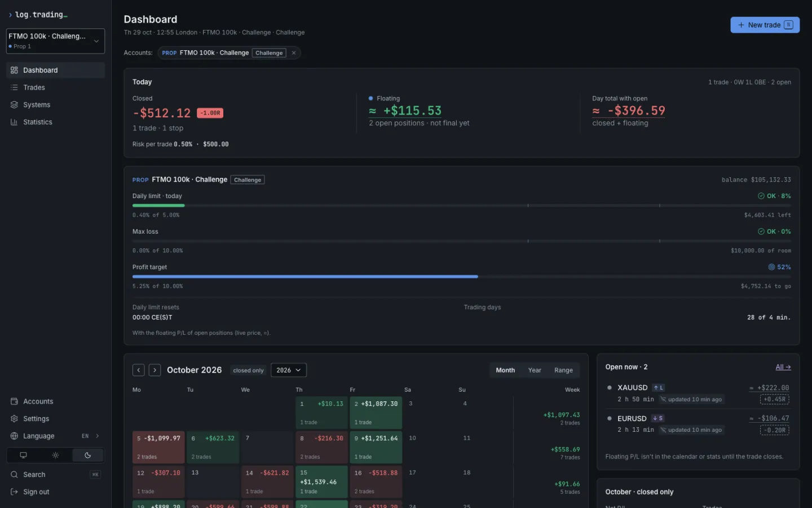
Task: Go to next month in calendar
Action: [x=155, y=370]
